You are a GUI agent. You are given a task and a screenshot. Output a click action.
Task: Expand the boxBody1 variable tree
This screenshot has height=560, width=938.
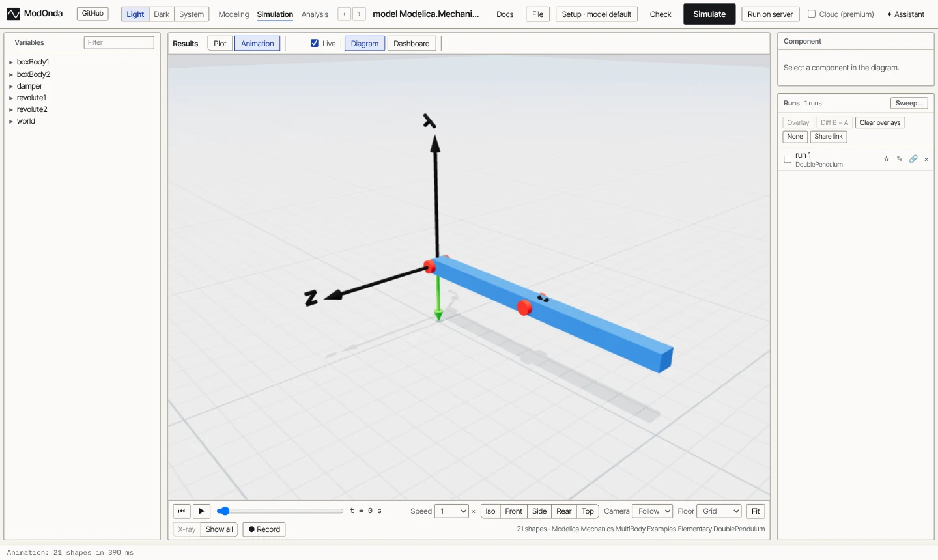[11, 63]
